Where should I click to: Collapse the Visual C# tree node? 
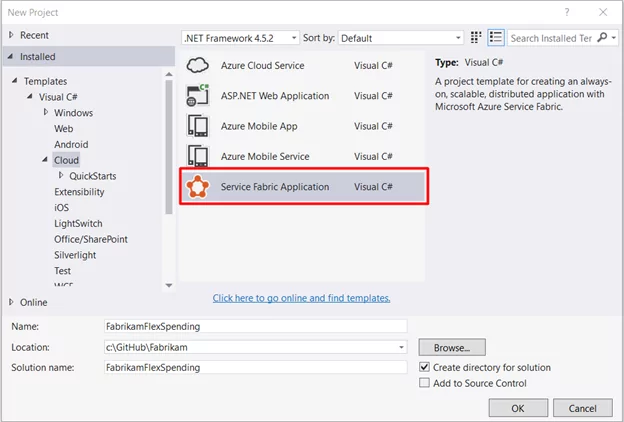[30, 97]
